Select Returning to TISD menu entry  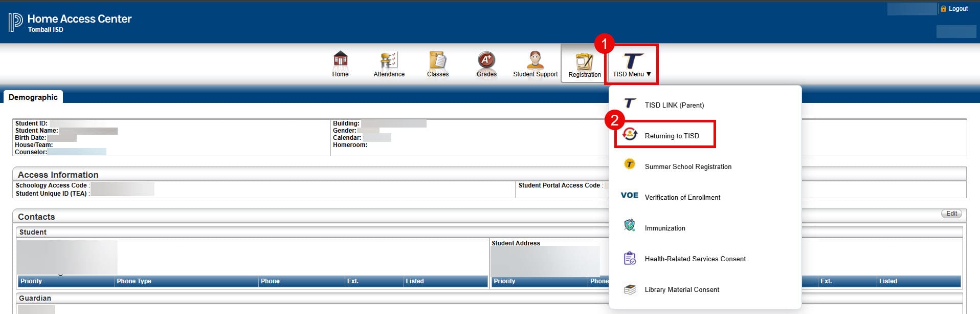click(x=672, y=136)
